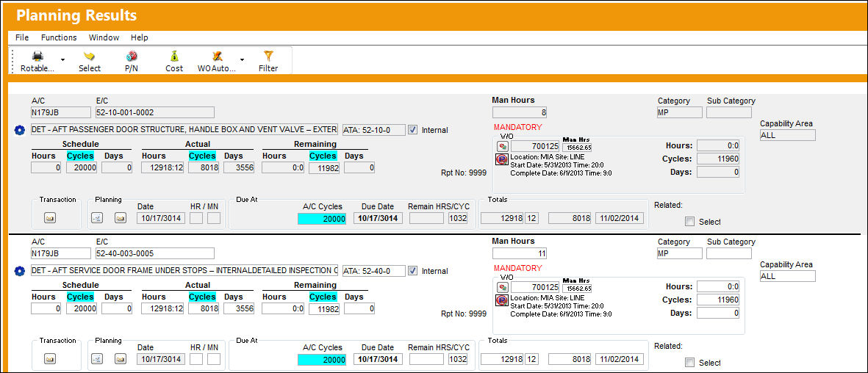Click Totals date 11/02/2014 in first record
868x373 pixels.
[620, 219]
